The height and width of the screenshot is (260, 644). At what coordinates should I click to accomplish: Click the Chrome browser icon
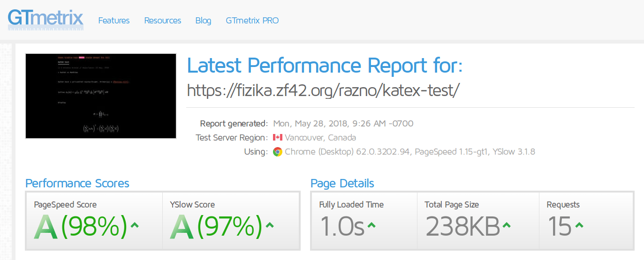pyautogui.click(x=278, y=152)
